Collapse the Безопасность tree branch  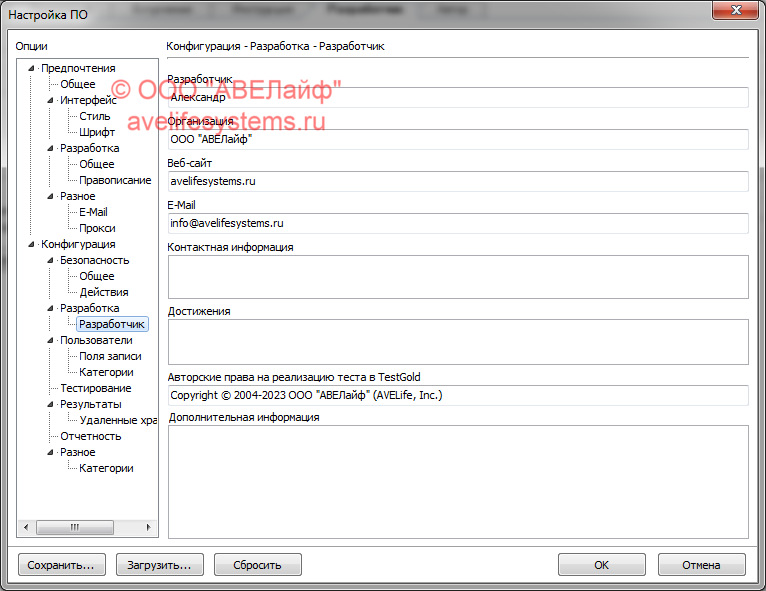click(51, 260)
